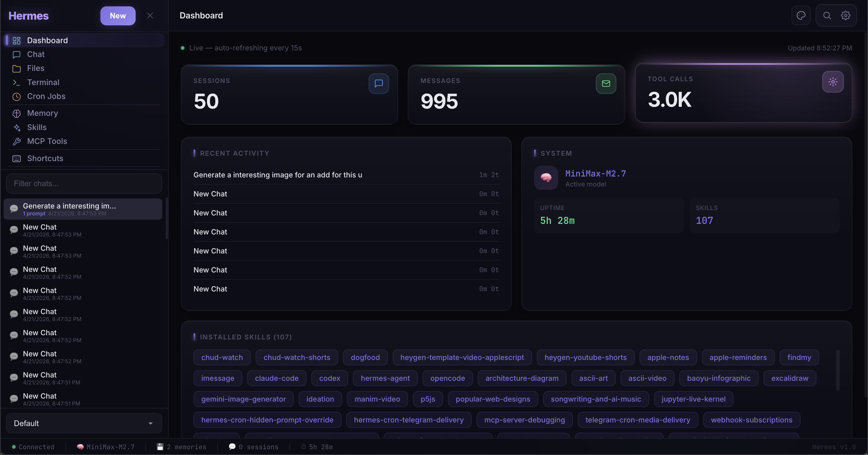Expand the Default profile dropdown

tap(84, 423)
